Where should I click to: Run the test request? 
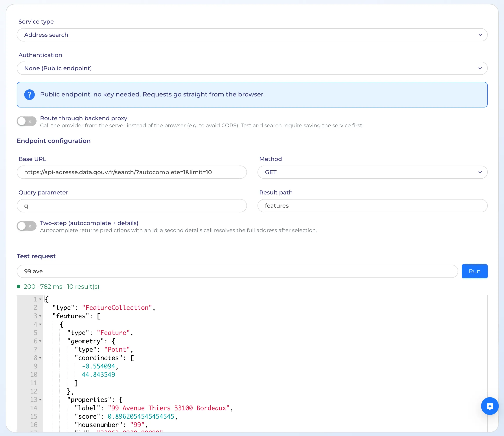pos(474,271)
